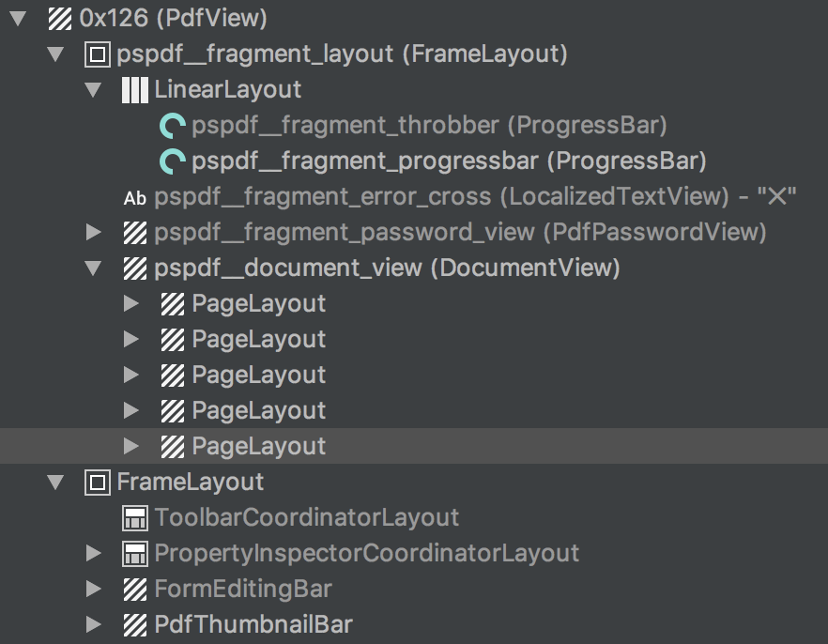Viewport: 828px width, 644px height.
Task: Click the ToolbarCoordinatorLayout icon
Action: click(x=135, y=517)
